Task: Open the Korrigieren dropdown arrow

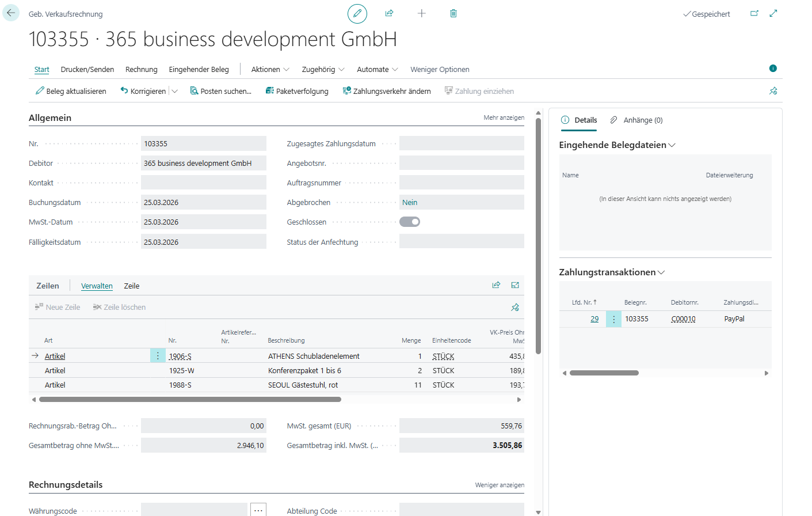Action: 175,91
